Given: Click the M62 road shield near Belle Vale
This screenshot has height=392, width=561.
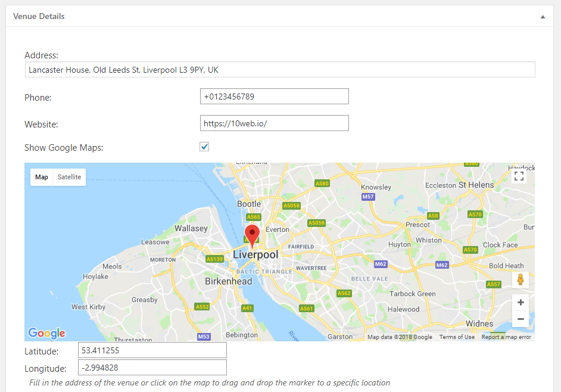Looking at the screenshot, I should pos(381,264).
